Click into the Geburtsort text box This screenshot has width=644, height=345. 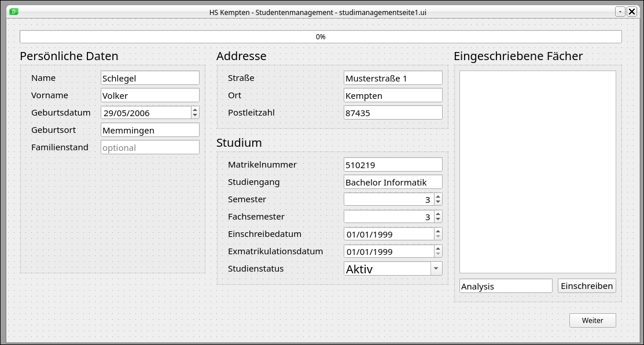150,130
